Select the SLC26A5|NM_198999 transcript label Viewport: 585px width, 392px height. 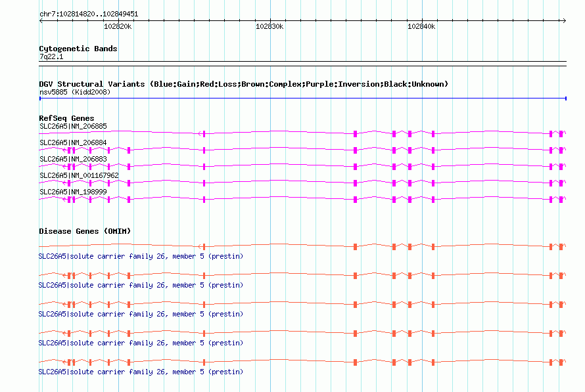coord(73,192)
